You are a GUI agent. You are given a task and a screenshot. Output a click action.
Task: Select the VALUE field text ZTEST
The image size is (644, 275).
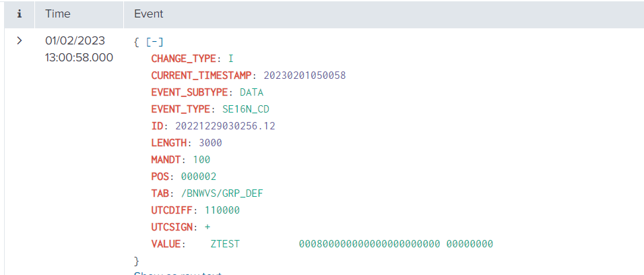tap(225, 244)
